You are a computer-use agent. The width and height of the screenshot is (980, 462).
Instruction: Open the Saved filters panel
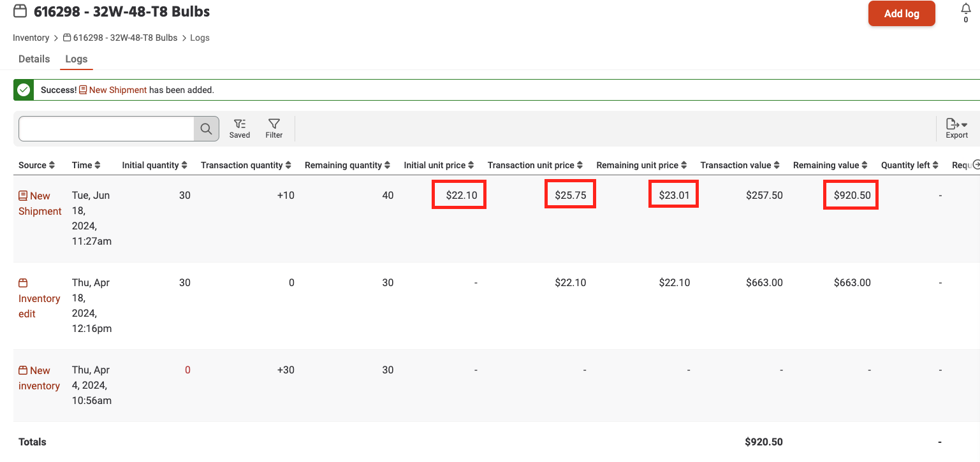coord(240,128)
